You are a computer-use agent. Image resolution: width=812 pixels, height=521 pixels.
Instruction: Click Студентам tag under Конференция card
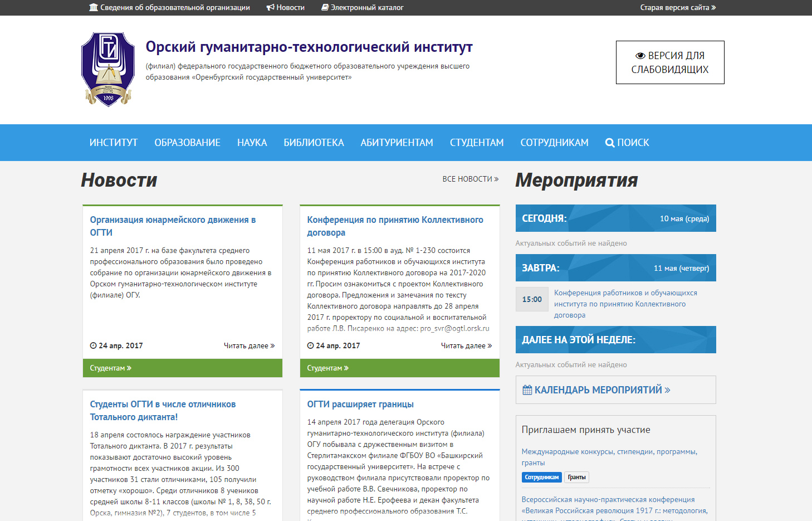coord(328,368)
